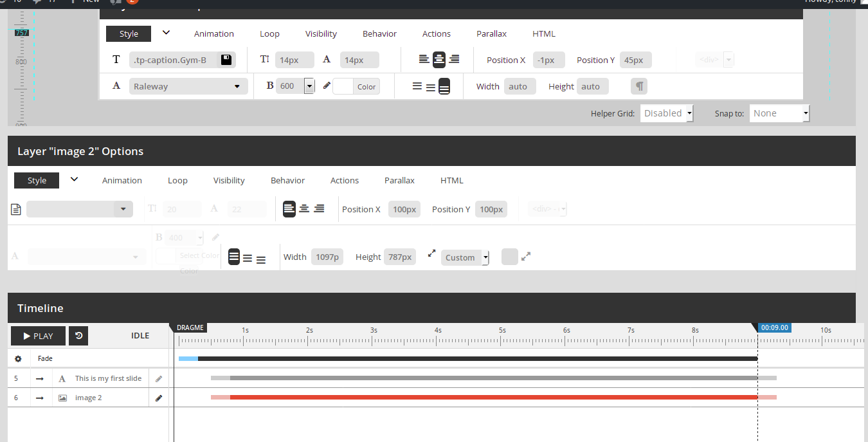Set image 2 vertical align to bottom
The image size is (868, 442).
(x=261, y=260)
